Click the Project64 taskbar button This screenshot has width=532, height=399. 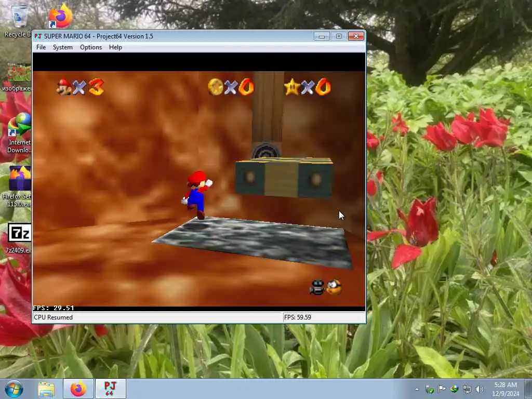110,389
